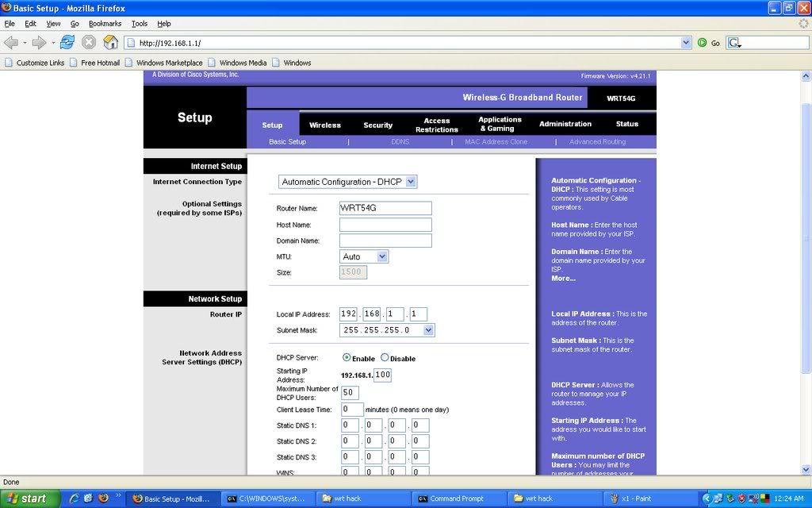Open the Help menu

pyautogui.click(x=164, y=23)
